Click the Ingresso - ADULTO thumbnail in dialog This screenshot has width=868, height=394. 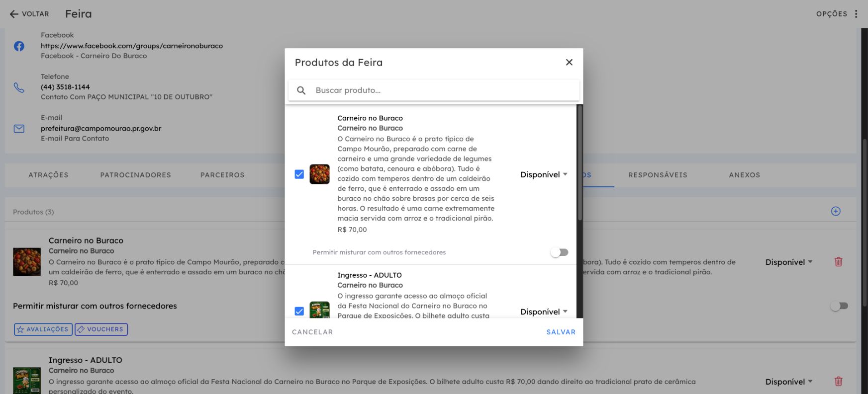pos(319,310)
